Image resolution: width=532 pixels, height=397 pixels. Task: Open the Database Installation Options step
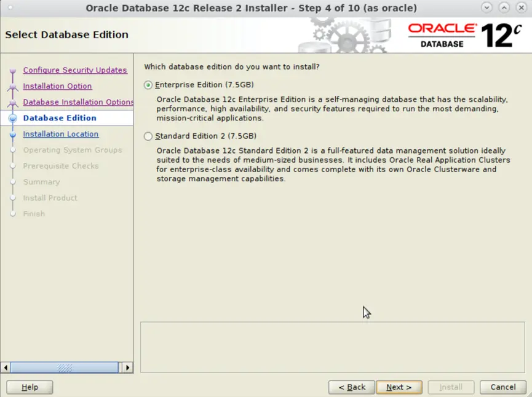78,102
